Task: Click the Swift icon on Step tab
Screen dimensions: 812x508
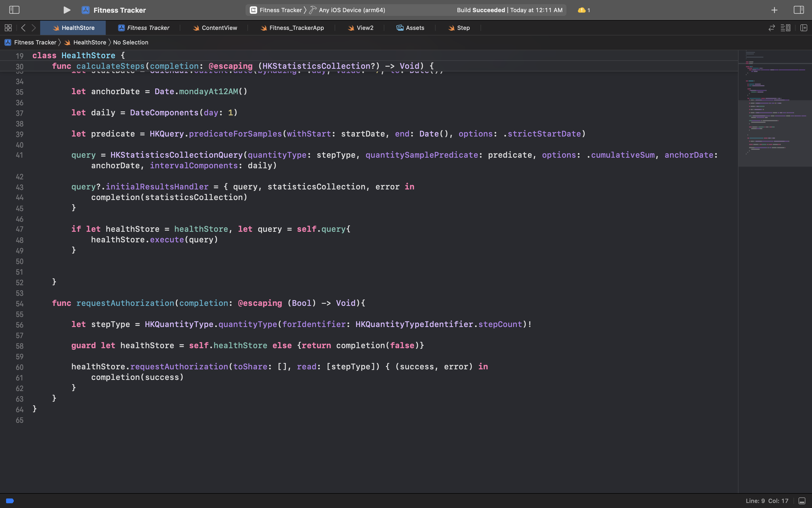Action: [451, 28]
